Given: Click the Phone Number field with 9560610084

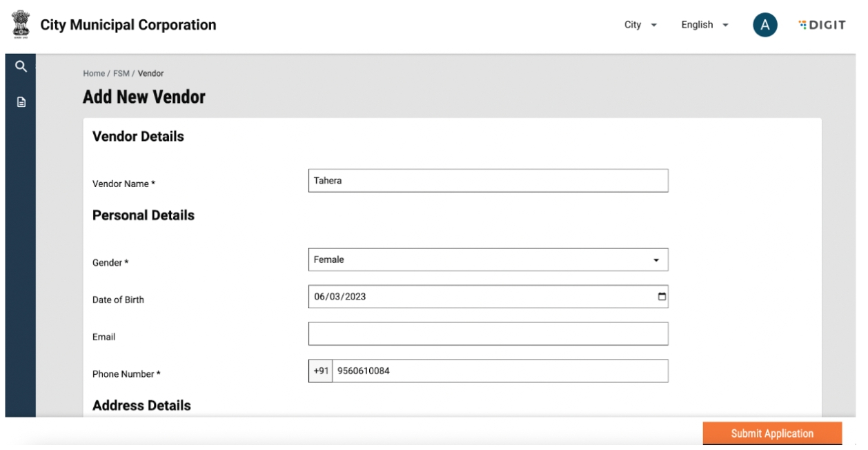Looking at the screenshot, I should point(500,371).
